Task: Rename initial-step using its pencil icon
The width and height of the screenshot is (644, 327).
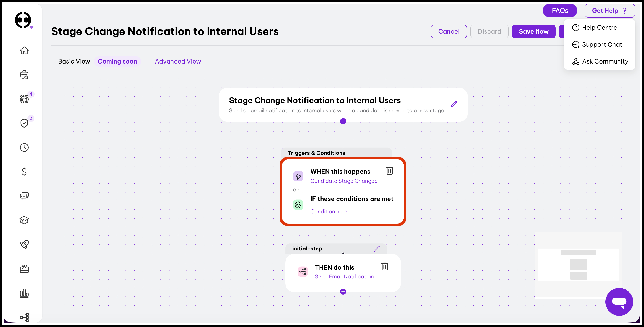Action: 377,249
